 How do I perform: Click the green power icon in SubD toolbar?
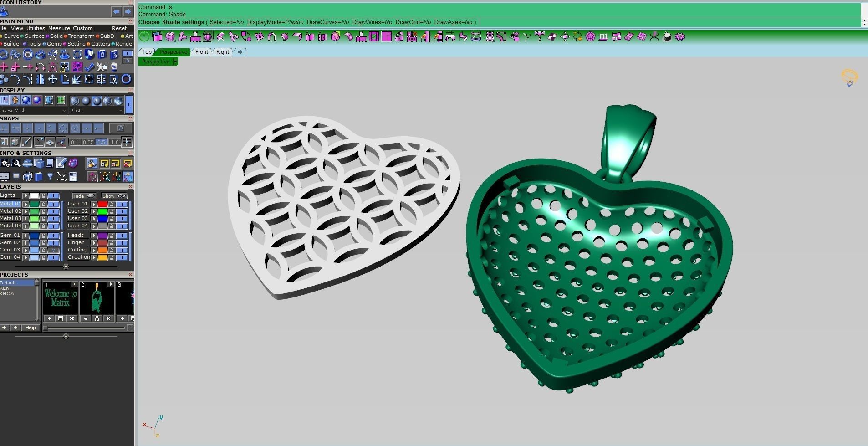[x=144, y=36]
